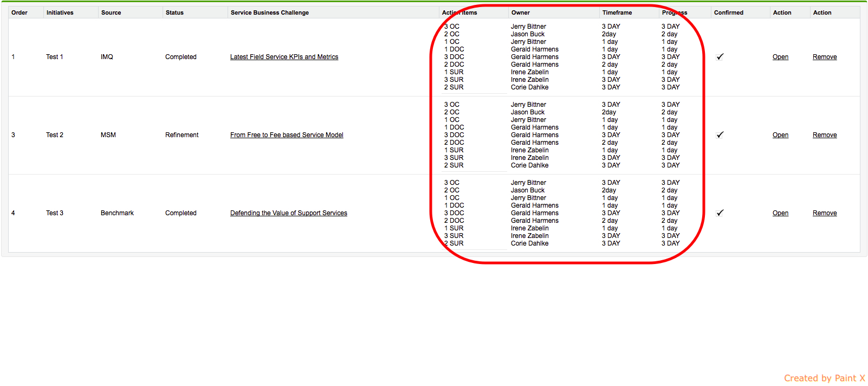This screenshot has width=868, height=386.
Task: Click the IMQ source cell
Action: click(x=107, y=57)
